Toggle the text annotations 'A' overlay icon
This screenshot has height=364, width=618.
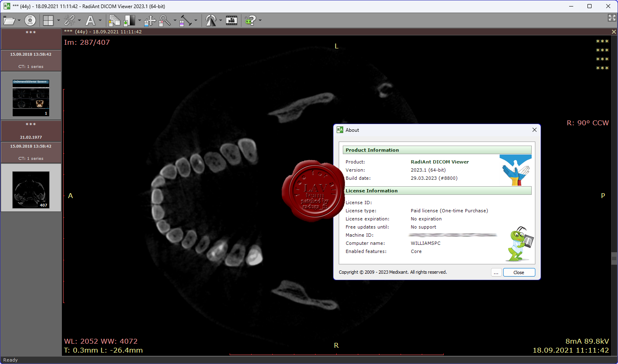click(90, 20)
